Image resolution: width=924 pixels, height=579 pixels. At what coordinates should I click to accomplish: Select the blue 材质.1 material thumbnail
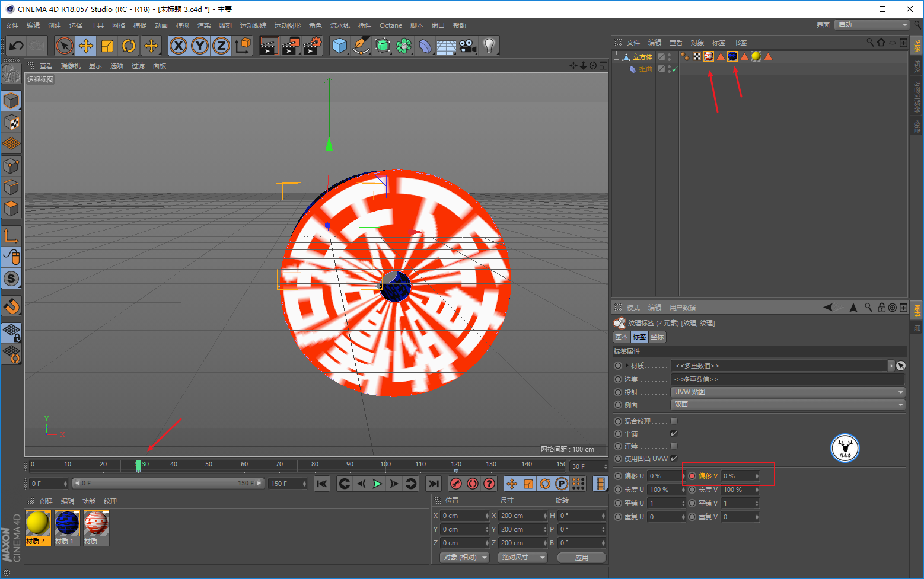tap(67, 524)
